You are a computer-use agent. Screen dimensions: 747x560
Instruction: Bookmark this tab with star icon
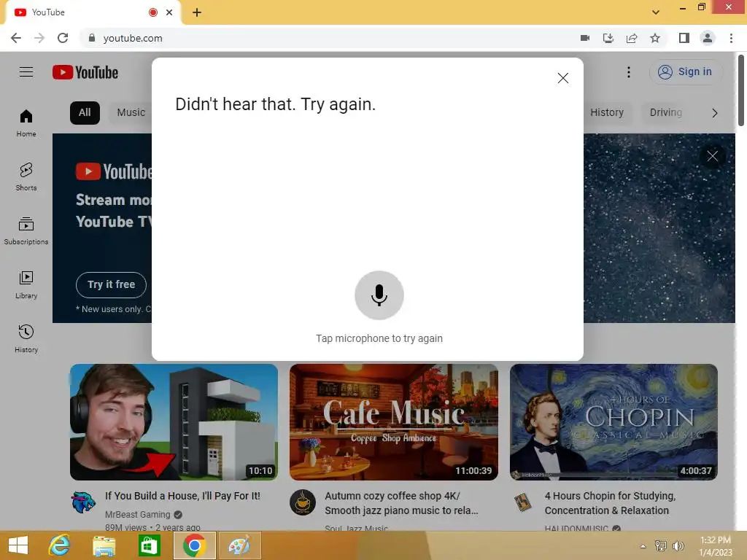tap(655, 38)
